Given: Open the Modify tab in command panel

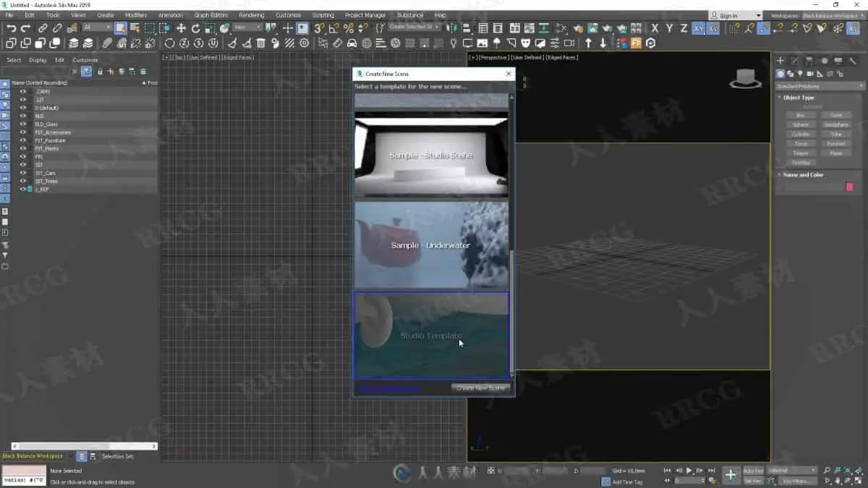Looking at the screenshot, I should coord(795,61).
